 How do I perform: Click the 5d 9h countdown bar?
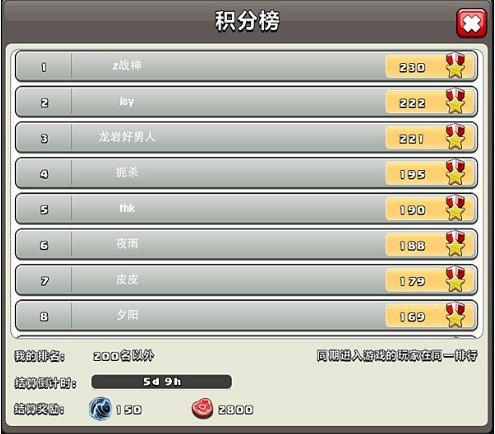tap(161, 382)
